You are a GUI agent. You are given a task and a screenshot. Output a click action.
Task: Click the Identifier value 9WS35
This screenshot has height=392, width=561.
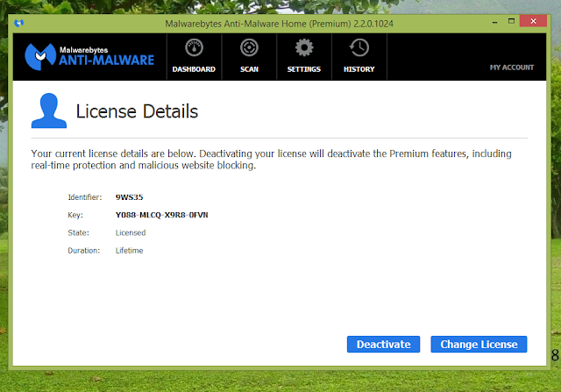pyautogui.click(x=129, y=197)
